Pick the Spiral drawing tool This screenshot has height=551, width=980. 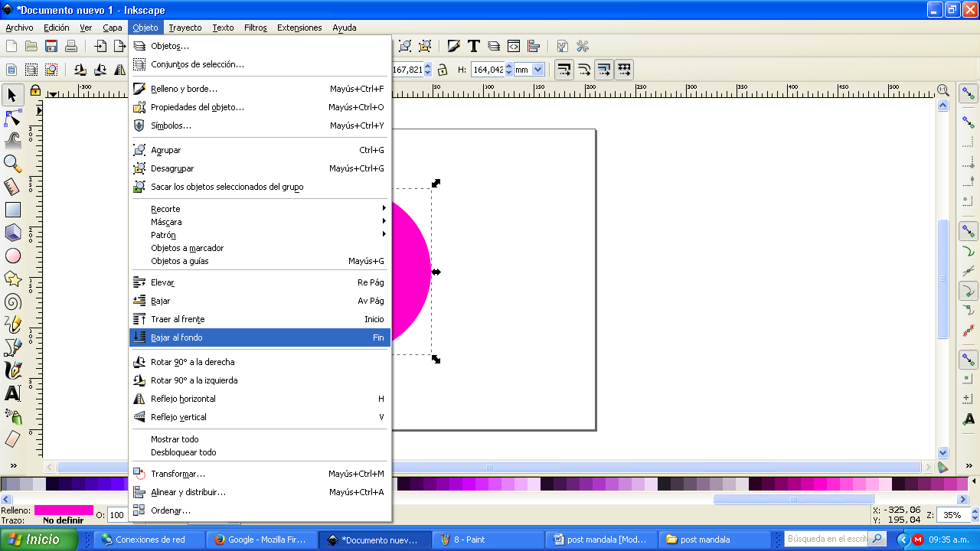[x=12, y=302]
